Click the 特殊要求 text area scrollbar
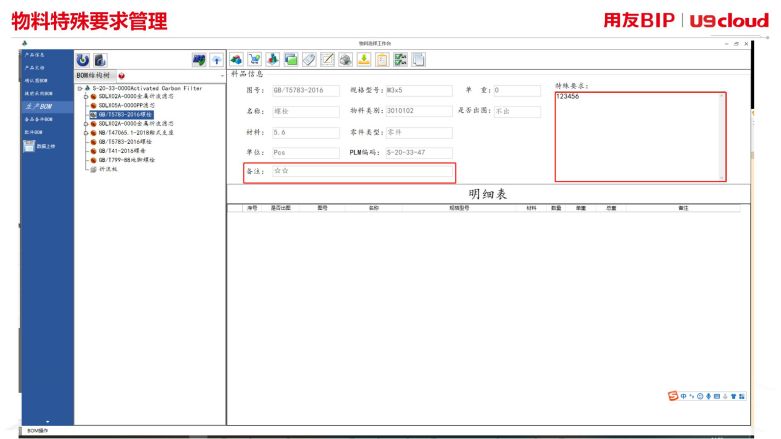Image resolution: width=781 pixels, height=439 pixels. 721,137
